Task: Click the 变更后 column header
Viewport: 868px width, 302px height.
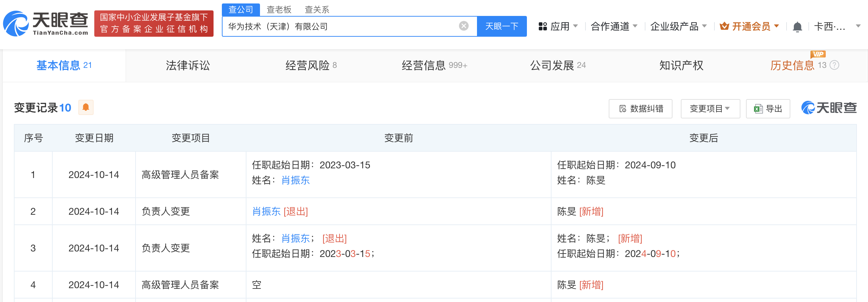Action: 704,138
